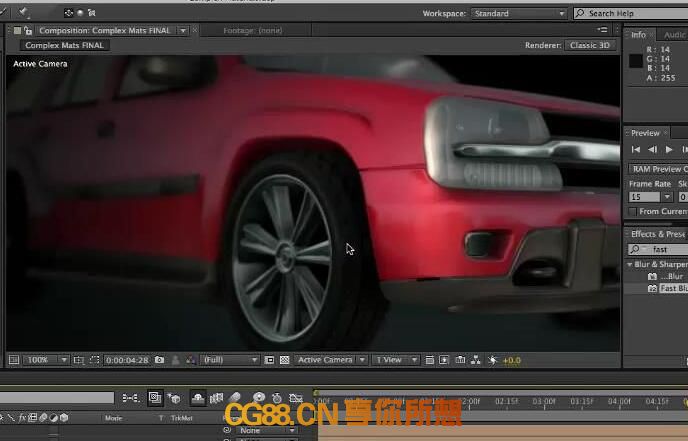688x441 pixels.
Task: Open the Graph Editor in timeline
Action: (296, 398)
